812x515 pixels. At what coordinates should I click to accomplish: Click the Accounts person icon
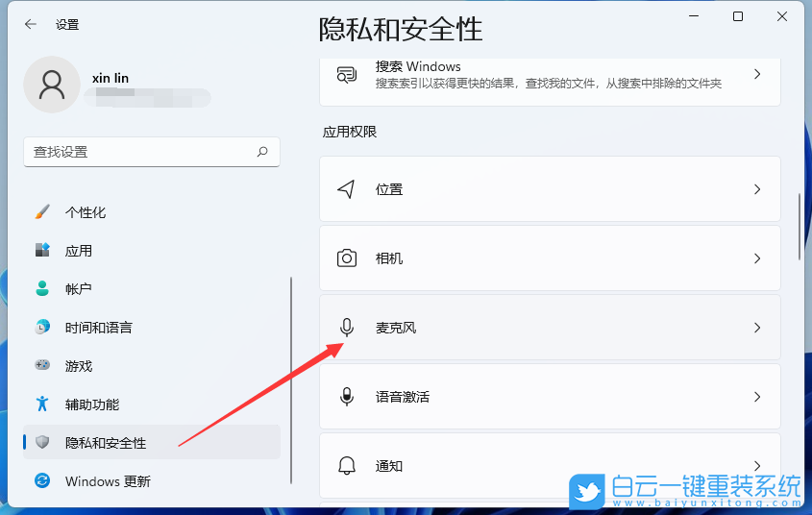pyautogui.click(x=42, y=288)
